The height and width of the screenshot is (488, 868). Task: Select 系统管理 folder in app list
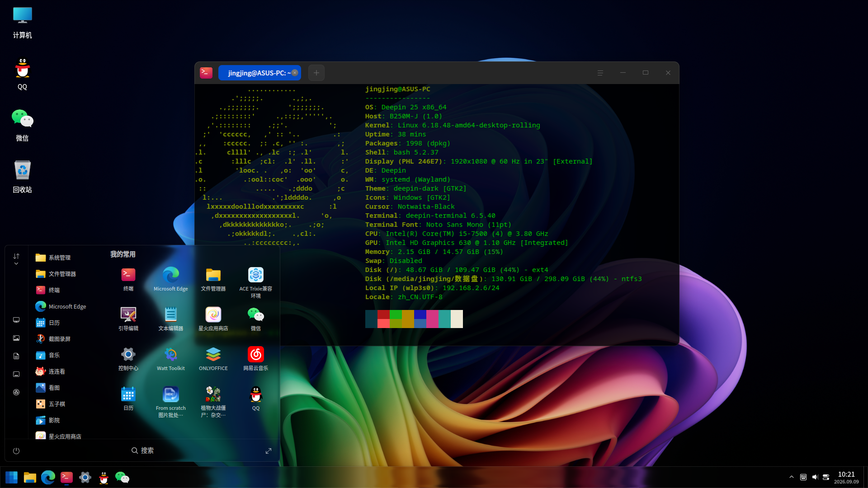coord(53,258)
